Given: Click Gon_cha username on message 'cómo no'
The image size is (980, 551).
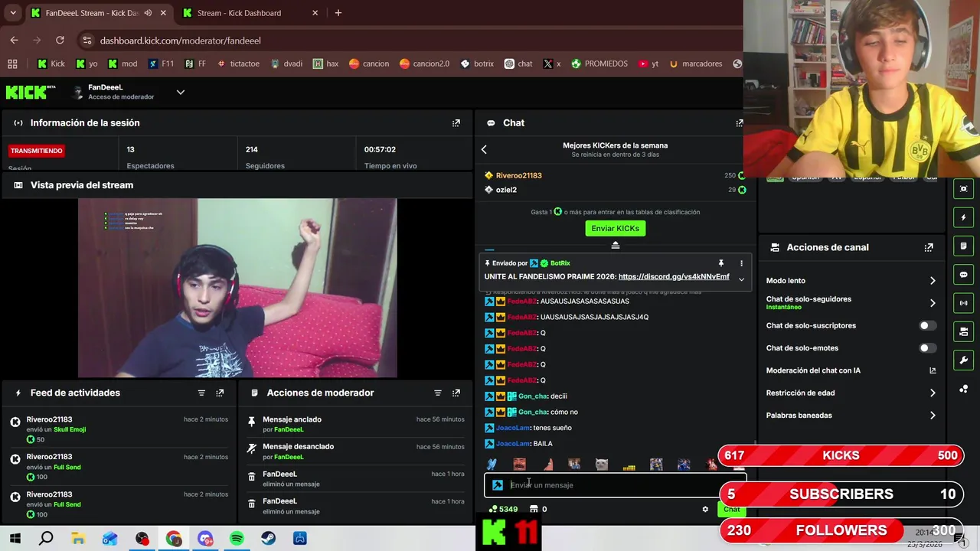Looking at the screenshot, I should (x=533, y=412).
